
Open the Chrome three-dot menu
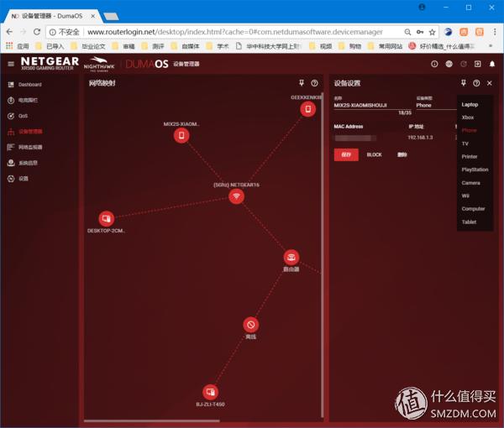(495, 32)
